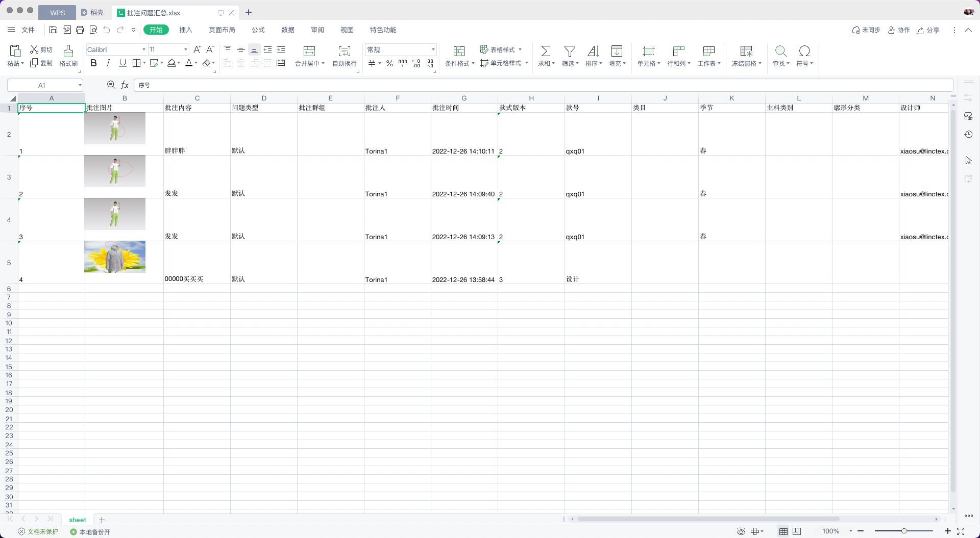Toggle Wrap Text (自动换行)
This screenshot has height=538, width=980.
(345, 51)
